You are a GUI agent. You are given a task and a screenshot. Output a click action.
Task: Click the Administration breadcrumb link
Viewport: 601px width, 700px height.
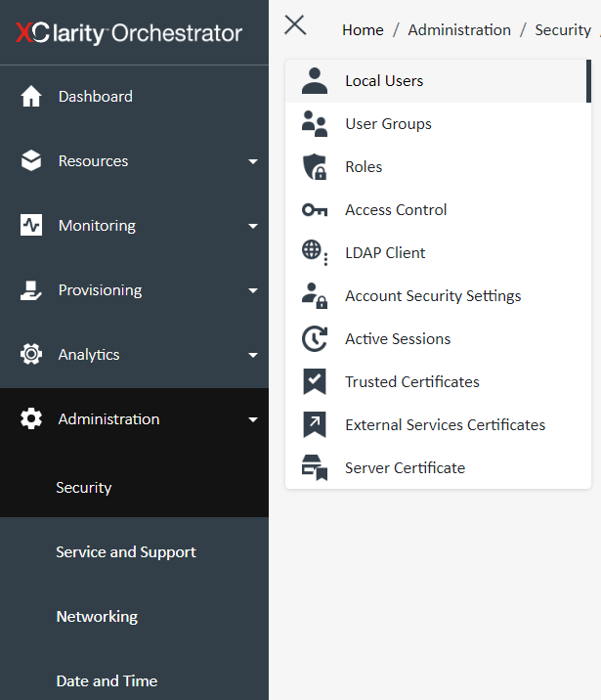pos(459,30)
